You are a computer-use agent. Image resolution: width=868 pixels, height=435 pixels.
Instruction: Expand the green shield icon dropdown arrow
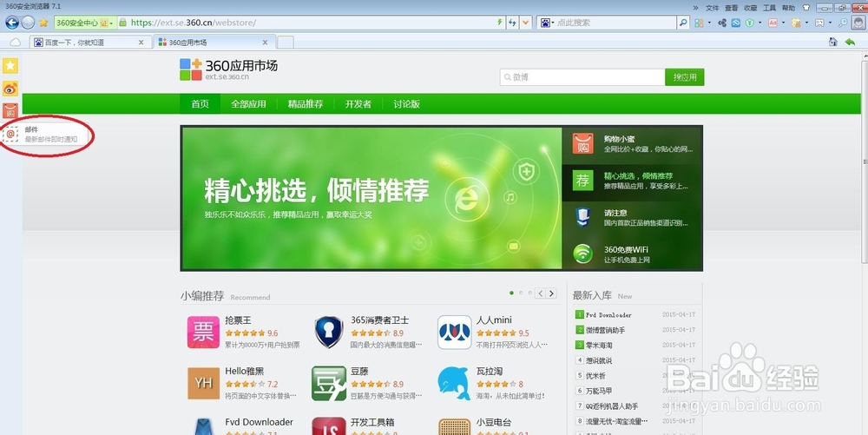[759, 23]
